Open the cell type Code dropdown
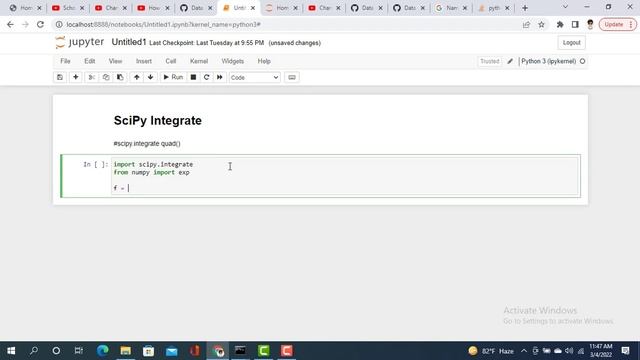Image resolution: width=640 pixels, height=360 pixels. tap(255, 78)
